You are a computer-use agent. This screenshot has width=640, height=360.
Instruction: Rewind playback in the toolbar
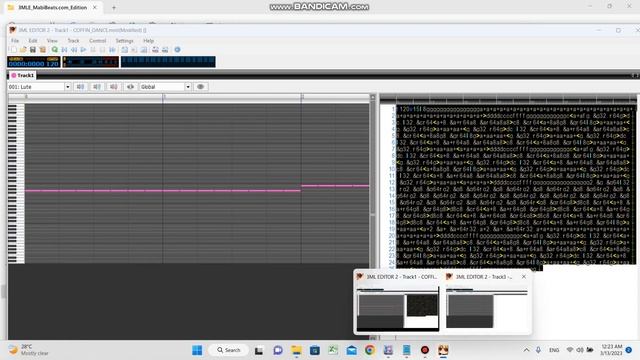click(74, 50)
